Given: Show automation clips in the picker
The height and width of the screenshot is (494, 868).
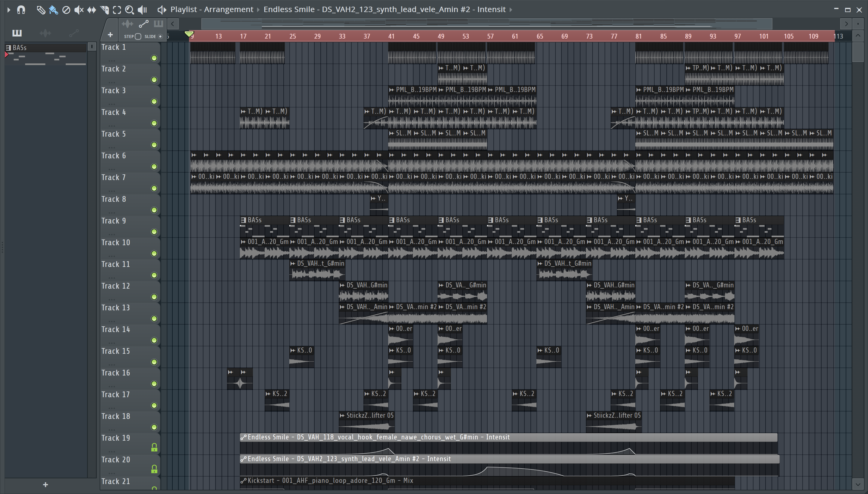Looking at the screenshot, I should tap(74, 33).
